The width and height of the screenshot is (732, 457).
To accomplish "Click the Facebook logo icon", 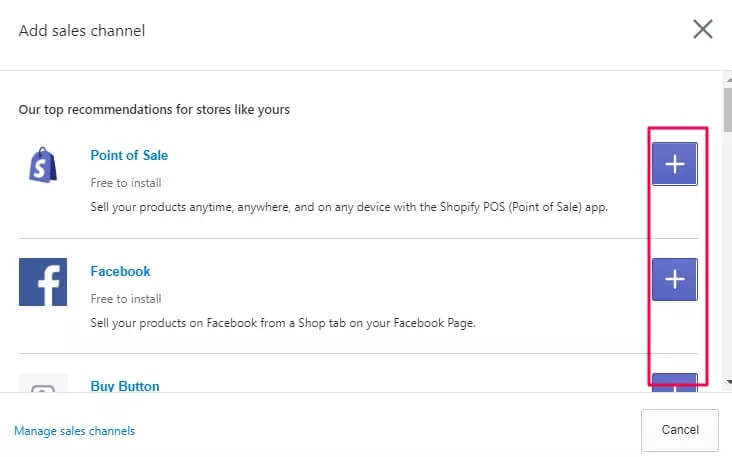I will click(43, 282).
